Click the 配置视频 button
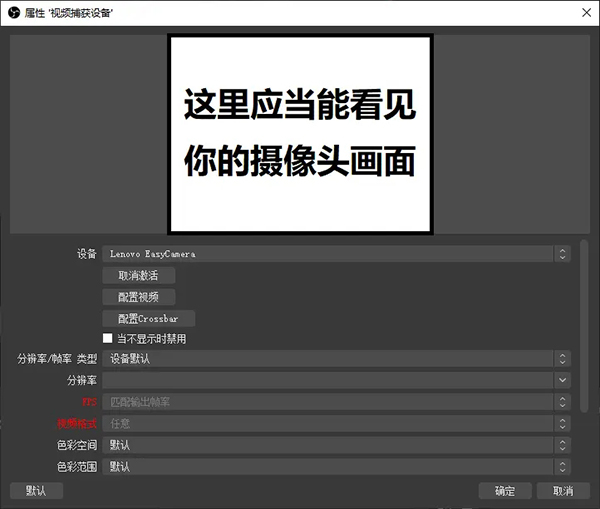Screen dimensions: 600x509 click(139, 297)
